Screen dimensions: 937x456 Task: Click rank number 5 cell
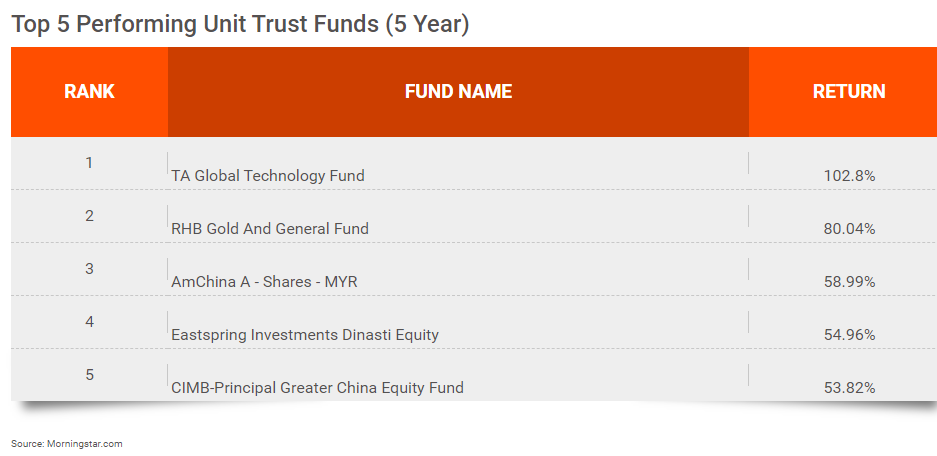(x=89, y=375)
